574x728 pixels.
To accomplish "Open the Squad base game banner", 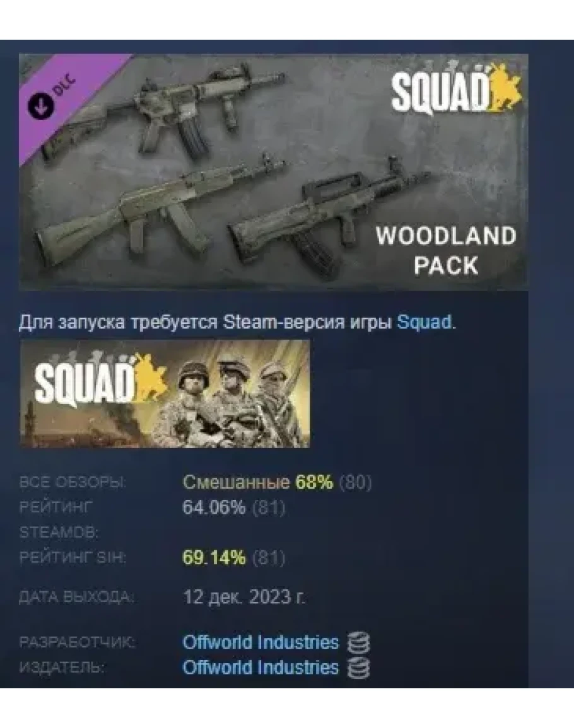I will coord(165,394).
